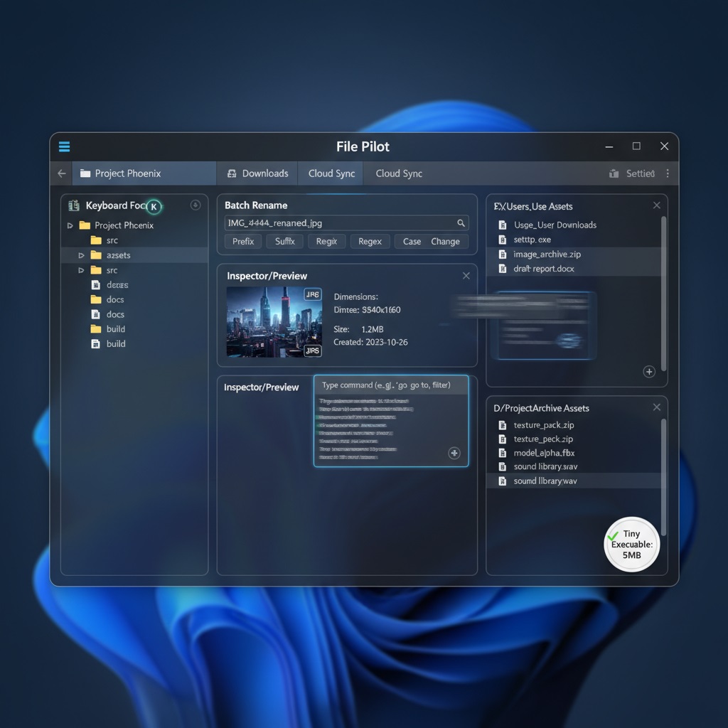This screenshot has width=728, height=728.
Task: Click the green K shortcut badge
Action: point(154,207)
